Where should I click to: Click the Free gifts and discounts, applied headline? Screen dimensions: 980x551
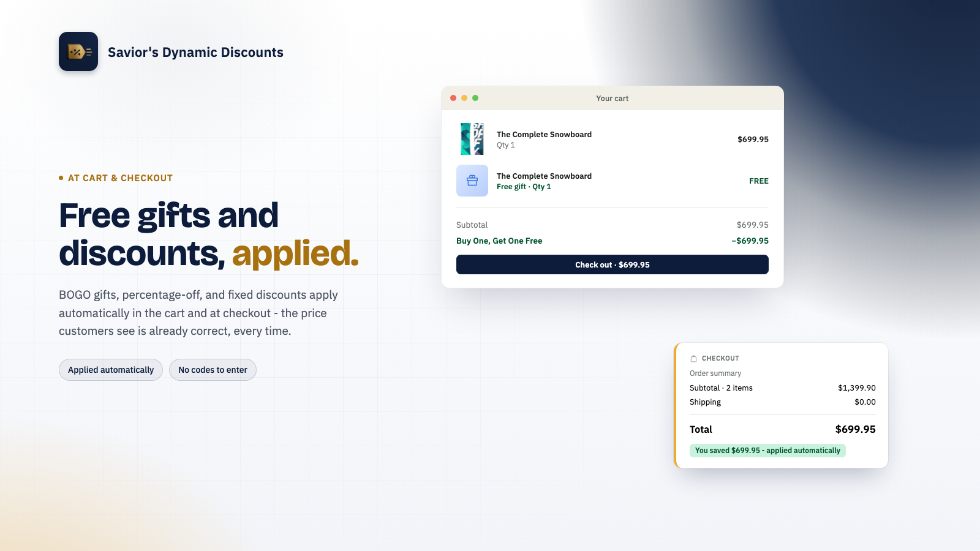(209, 234)
